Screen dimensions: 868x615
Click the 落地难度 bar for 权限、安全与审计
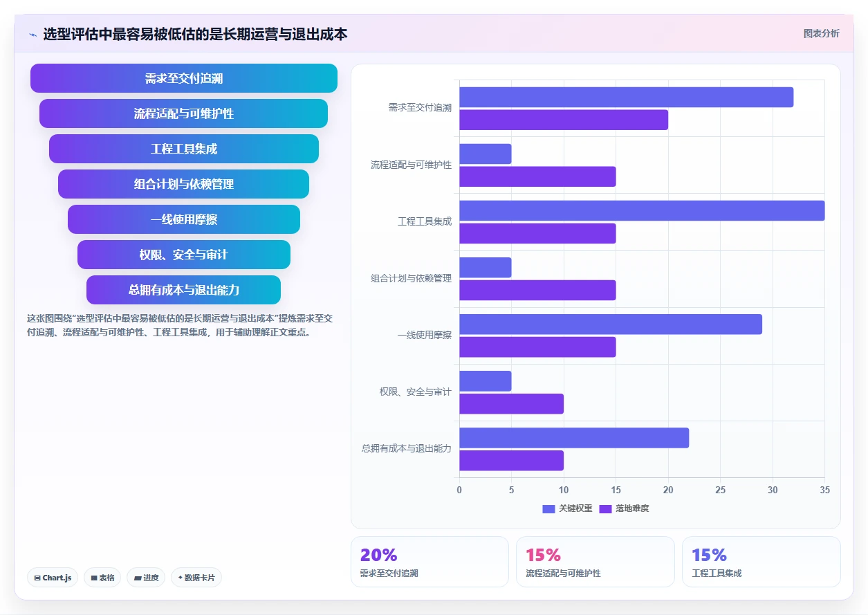click(511, 403)
